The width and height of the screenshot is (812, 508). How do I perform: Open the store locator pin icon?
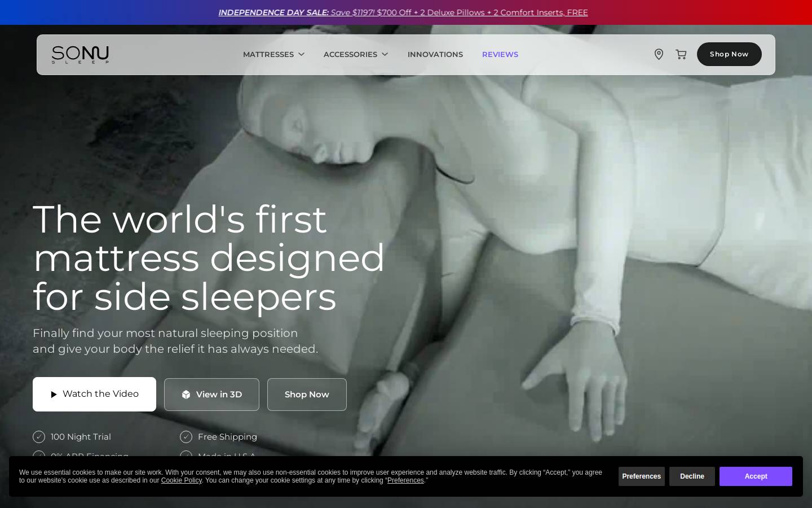click(x=659, y=54)
